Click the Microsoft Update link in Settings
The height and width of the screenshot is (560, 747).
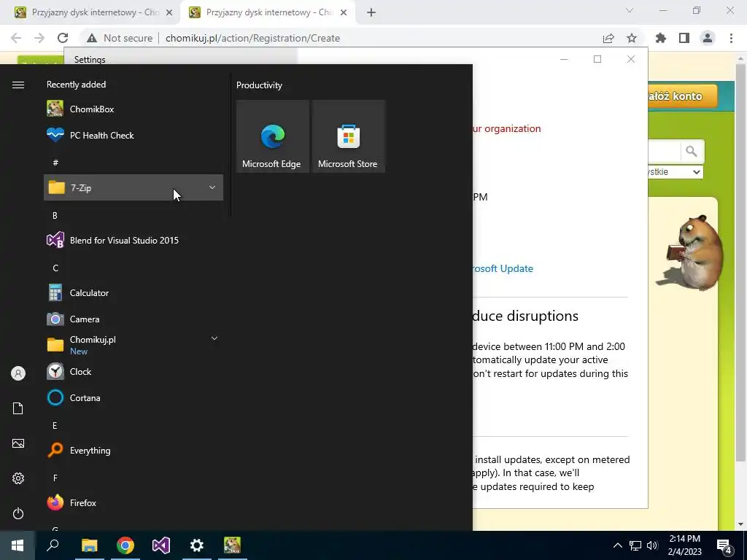pos(503,268)
